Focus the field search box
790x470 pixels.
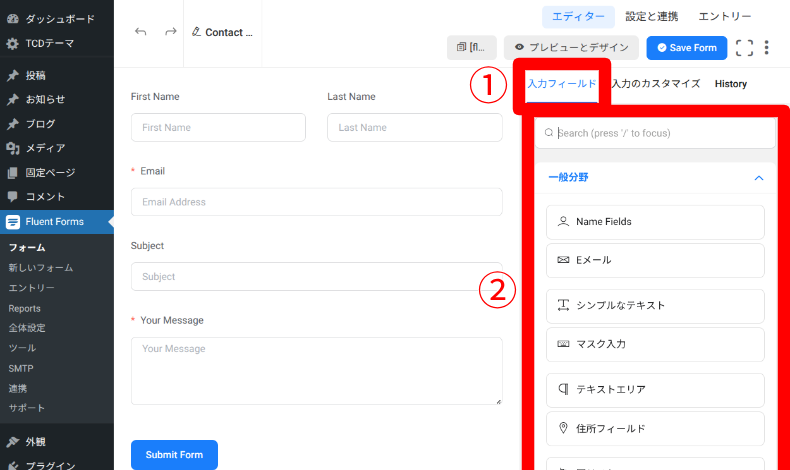(655, 133)
